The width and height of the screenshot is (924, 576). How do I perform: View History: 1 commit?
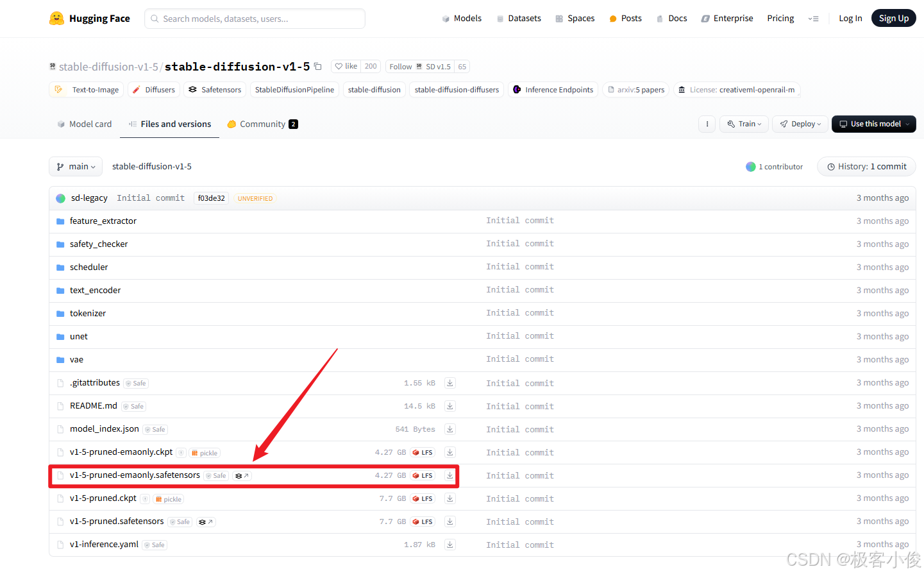coord(866,167)
